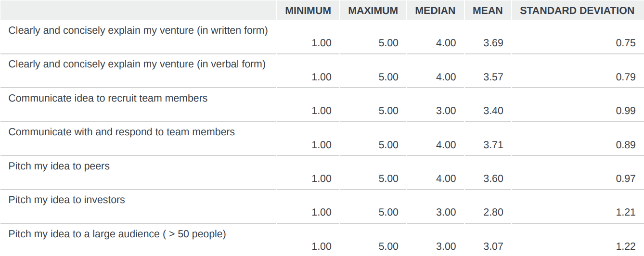Select the mean value 3.71
644x256 pixels.
[x=493, y=145]
